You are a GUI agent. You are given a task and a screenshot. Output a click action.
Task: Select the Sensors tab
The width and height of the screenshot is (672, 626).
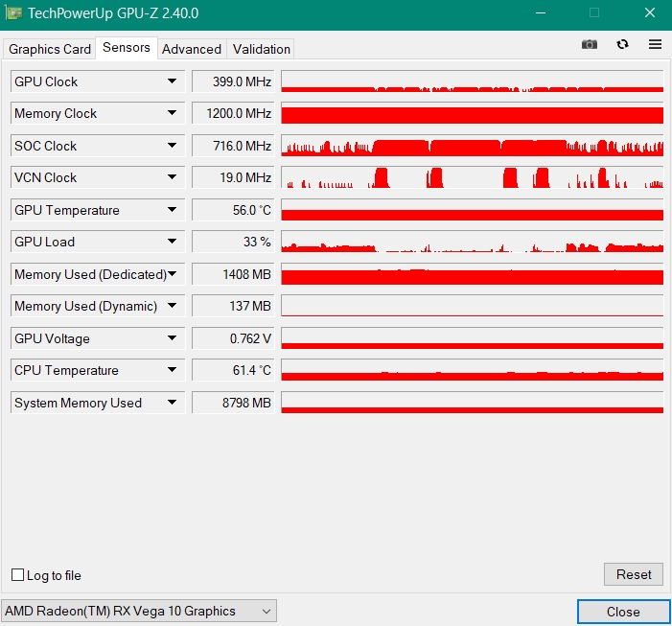pos(127,48)
